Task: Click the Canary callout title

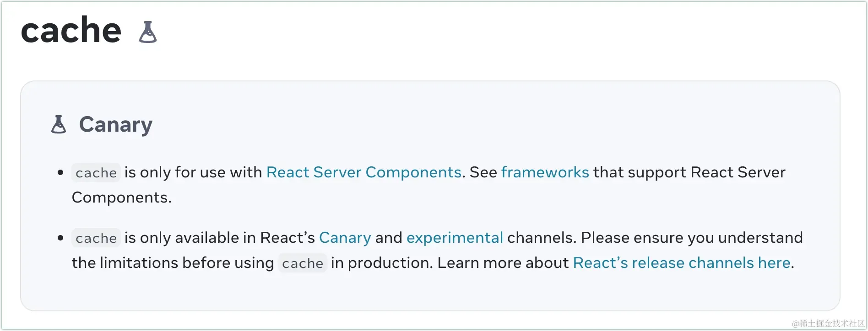Action: tap(115, 124)
